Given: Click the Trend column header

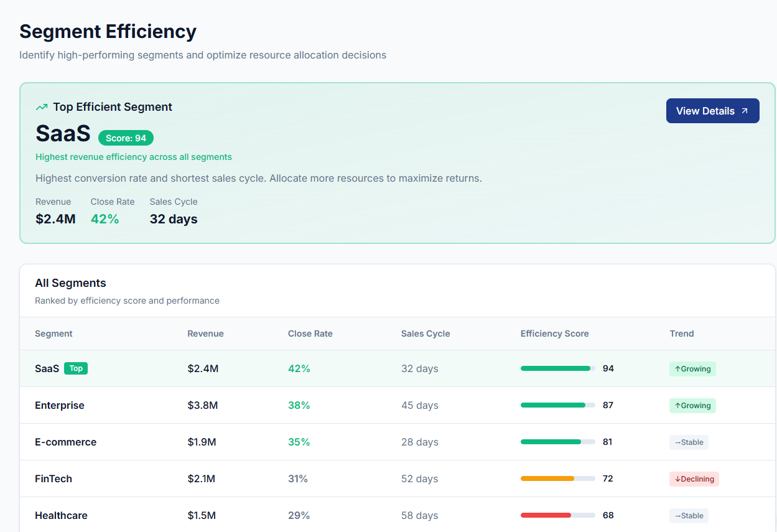Looking at the screenshot, I should click(x=681, y=334).
